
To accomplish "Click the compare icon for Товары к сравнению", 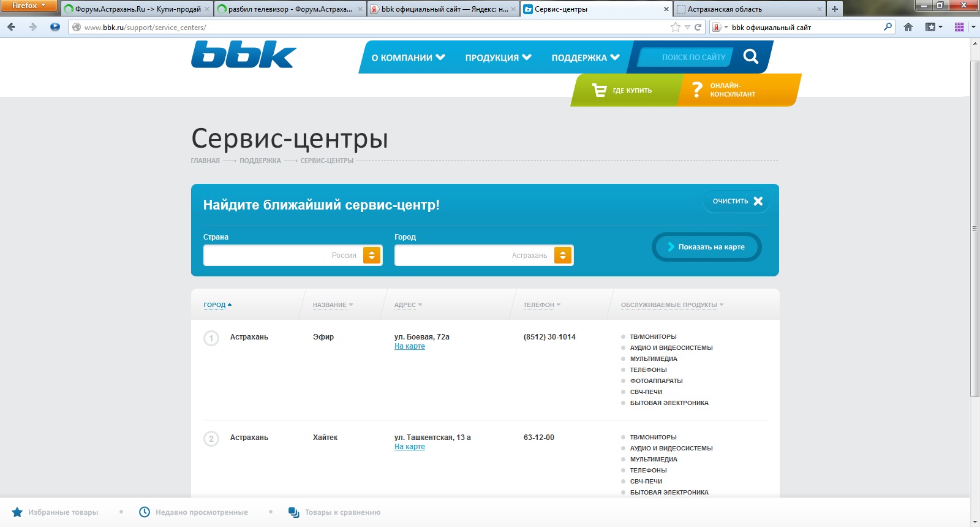I will tap(294, 512).
